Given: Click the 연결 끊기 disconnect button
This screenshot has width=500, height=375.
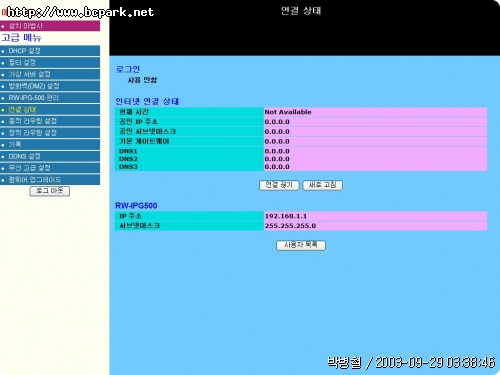Looking at the screenshot, I should click(x=279, y=185).
